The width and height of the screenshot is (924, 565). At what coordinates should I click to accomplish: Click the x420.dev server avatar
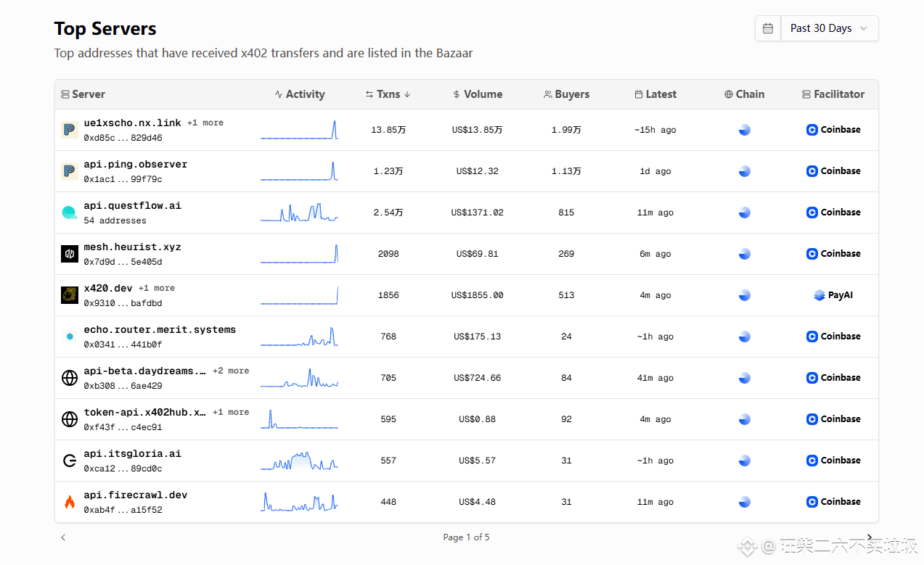point(70,295)
